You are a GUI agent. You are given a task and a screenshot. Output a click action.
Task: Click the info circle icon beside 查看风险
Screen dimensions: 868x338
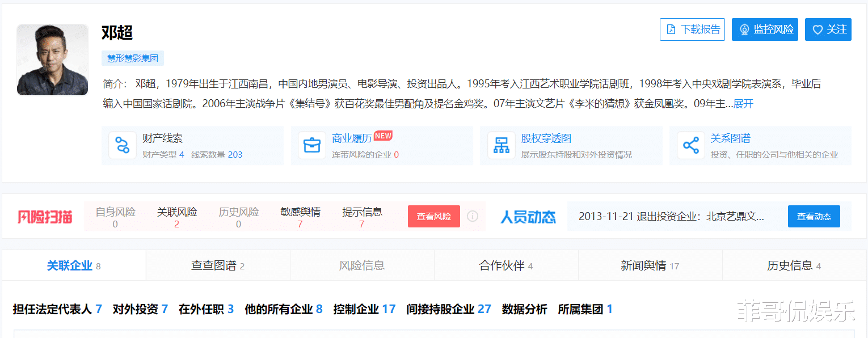[471, 216]
